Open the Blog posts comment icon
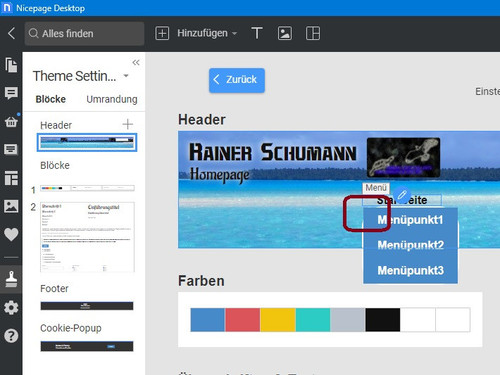This screenshot has height=375, width=500. click(11, 93)
